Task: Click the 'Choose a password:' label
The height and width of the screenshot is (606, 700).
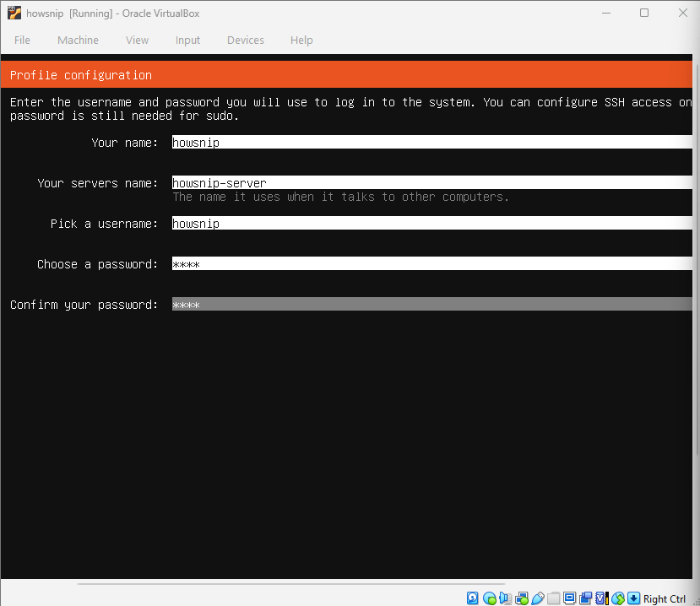Action: click(97, 264)
